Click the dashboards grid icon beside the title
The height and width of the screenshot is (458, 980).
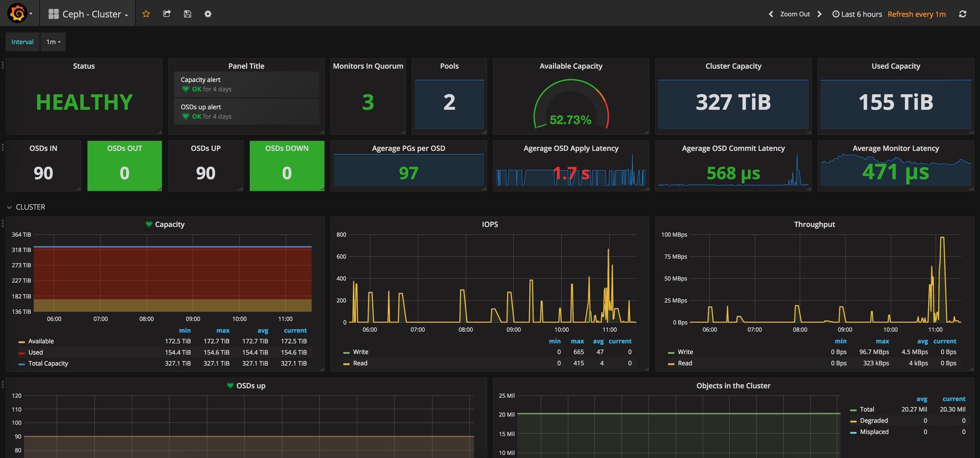point(53,13)
